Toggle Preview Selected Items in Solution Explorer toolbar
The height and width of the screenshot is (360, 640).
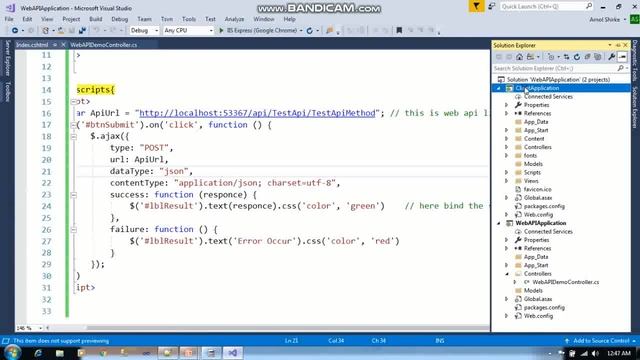point(622,57)
